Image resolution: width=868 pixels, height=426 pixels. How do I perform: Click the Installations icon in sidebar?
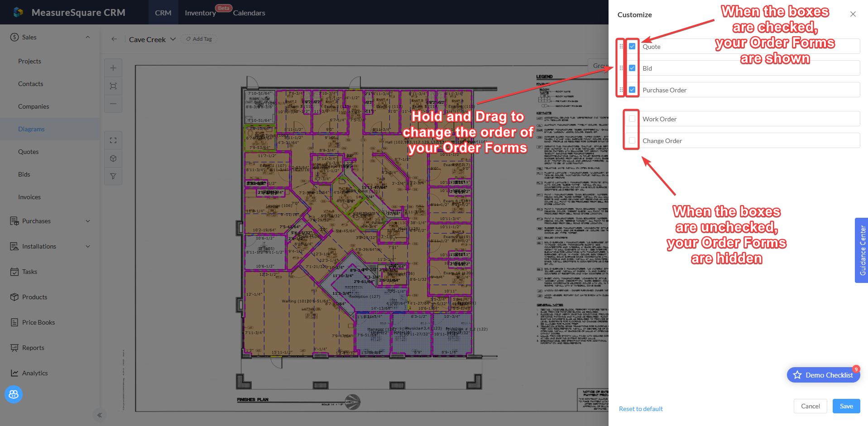[x=14, y=246]
